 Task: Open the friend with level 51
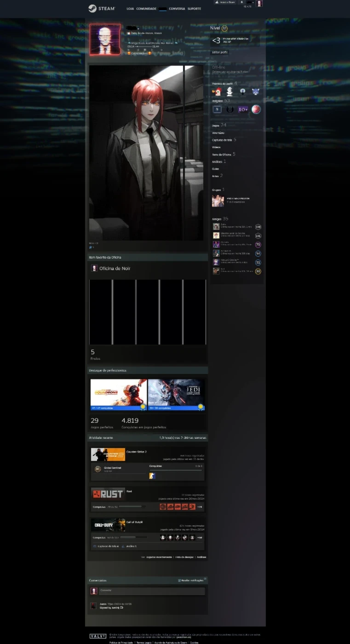[237, 262]
